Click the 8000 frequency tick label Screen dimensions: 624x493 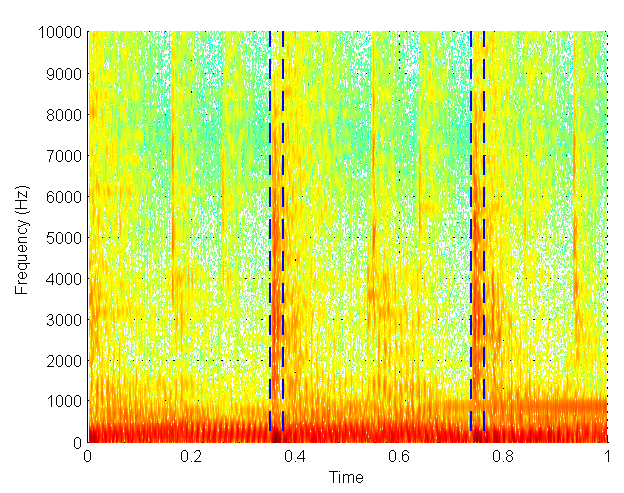click(x=64, y=115)
